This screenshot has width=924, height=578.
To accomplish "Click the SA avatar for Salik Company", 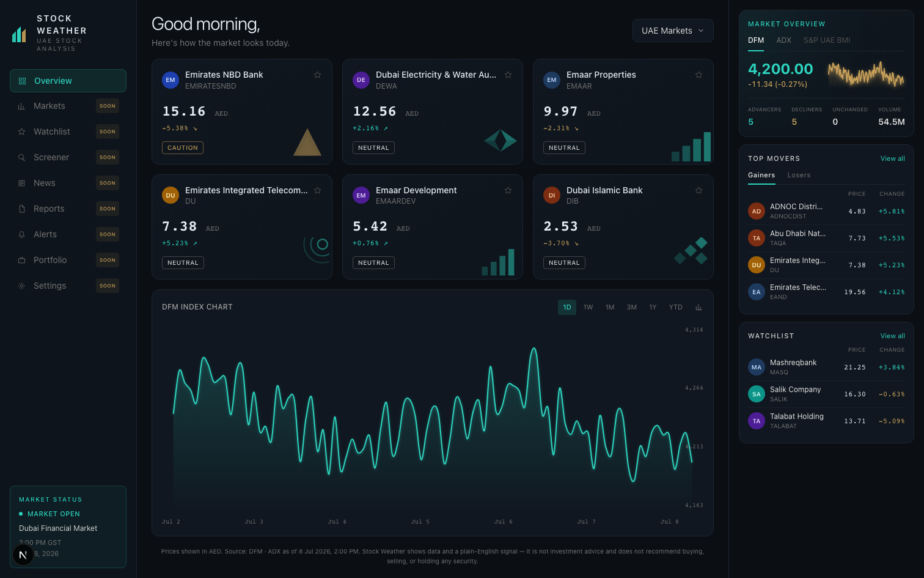I will (x=757, y=394).
